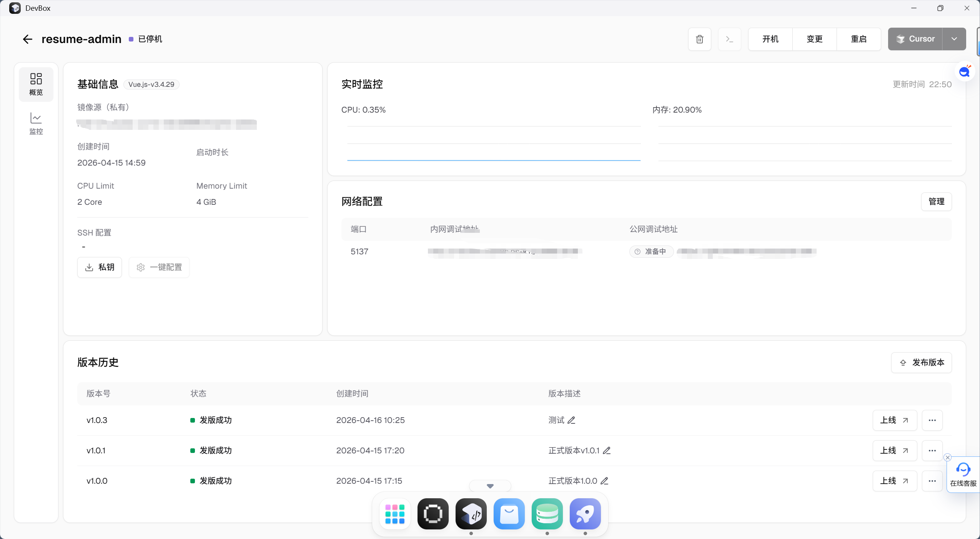Collapse the dock with the down arrow
The image size is (980, 539).
[x=490, y=486]
